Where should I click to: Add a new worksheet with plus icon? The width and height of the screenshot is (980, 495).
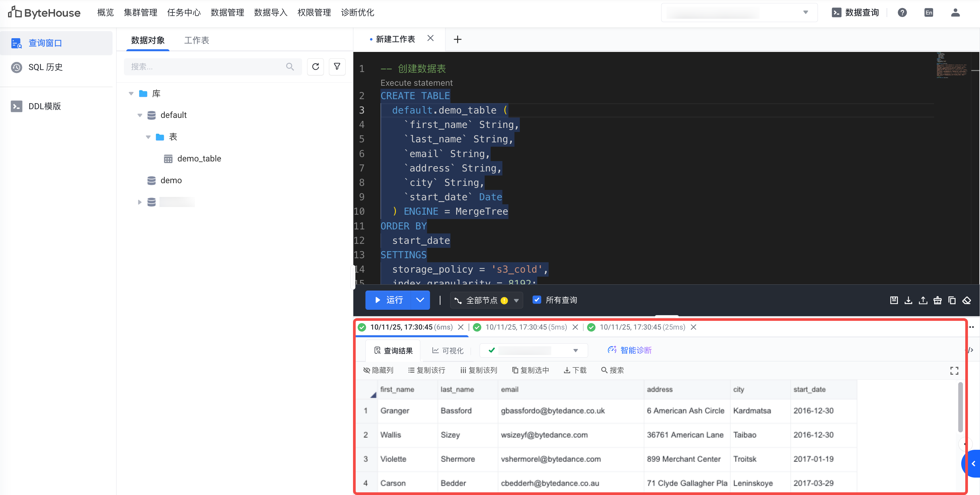coord(458,39)
